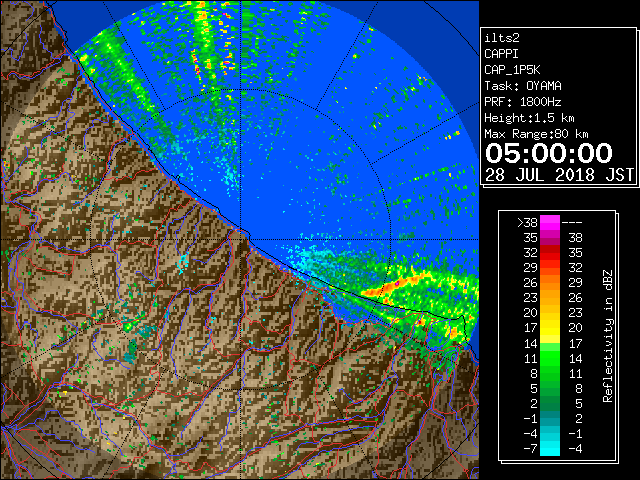This screenshot has width=640, height=480.
Task: Click the bright green 11-14 dBZ swatch
Action: [x=550, y=358]
